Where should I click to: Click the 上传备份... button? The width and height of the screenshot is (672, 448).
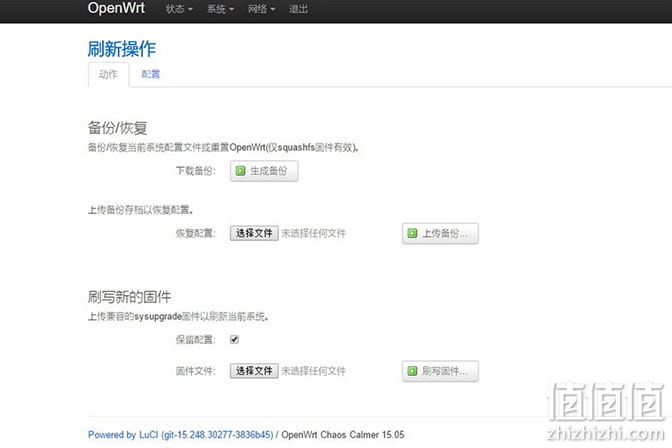(x=440, y=233)
